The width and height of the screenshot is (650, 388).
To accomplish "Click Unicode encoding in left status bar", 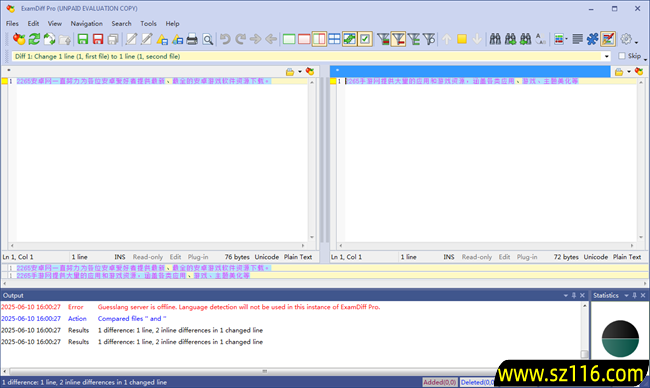I will [x=267, y=257].
